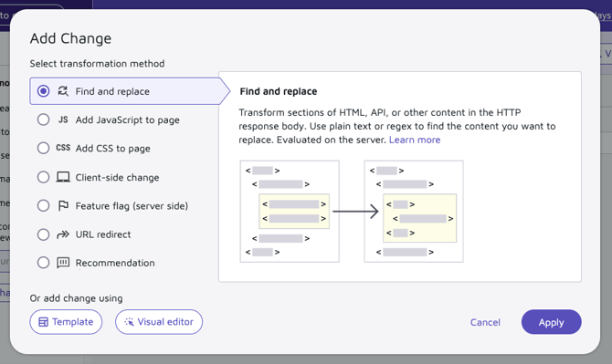Screen dimensions: 612x364
Task: Click the laptop icon for Client-side change
Action: (63, 177)
